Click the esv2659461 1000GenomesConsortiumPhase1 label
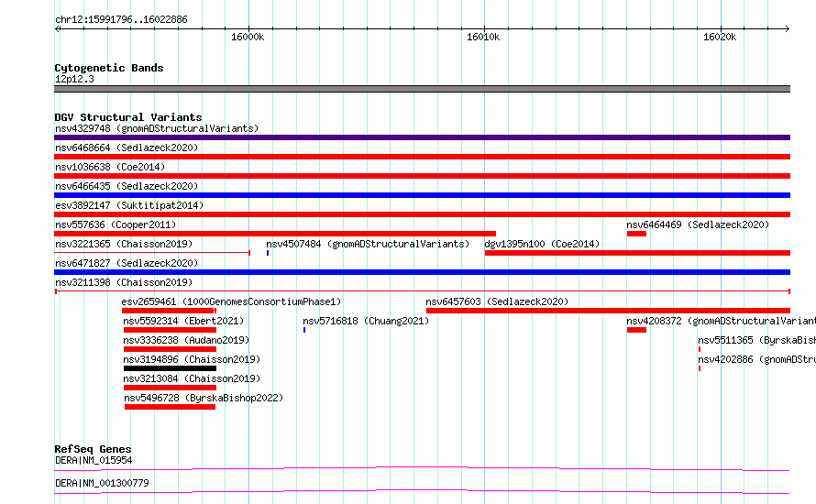The width and height of the screenshot is (816, 504). 231,301
